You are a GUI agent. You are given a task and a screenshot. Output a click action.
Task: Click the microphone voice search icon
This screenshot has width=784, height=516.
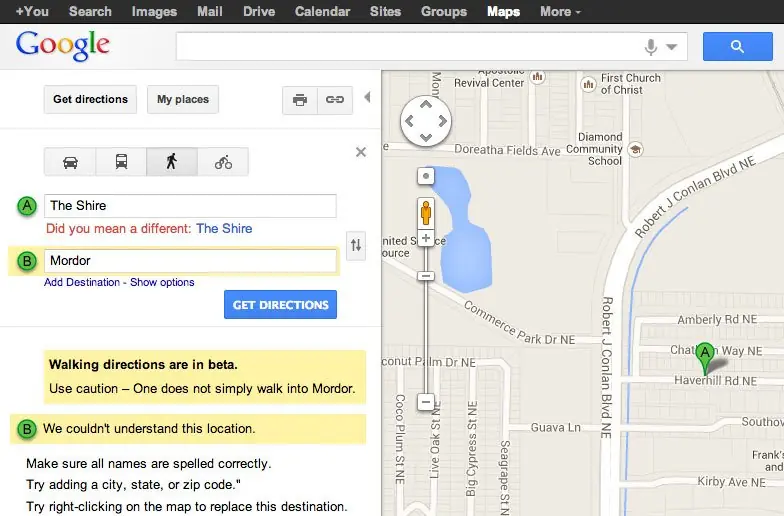click(650, 47)
